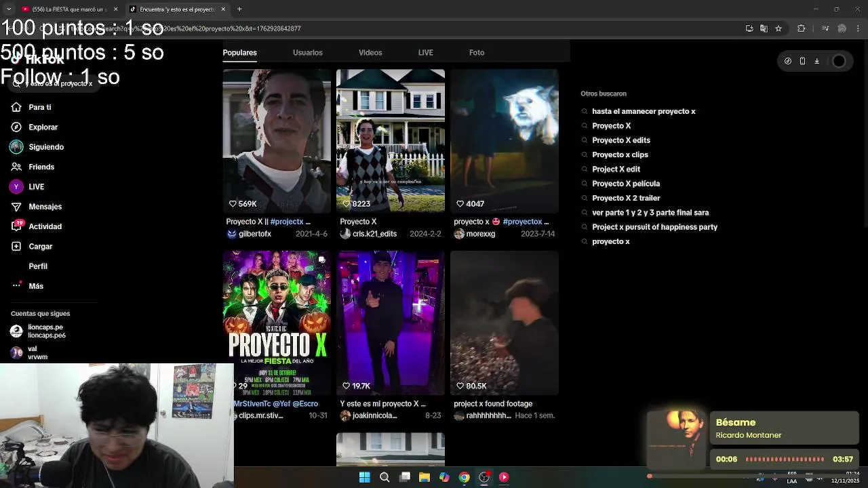Search 'Proyecto X película' suggestion
The width and height of the screenshot is (868, 488).
[625, 184]
